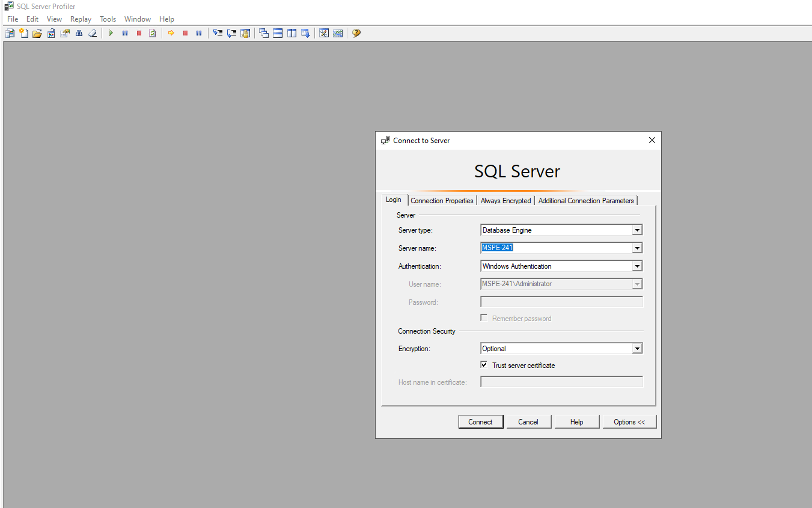Stop the selected trace

[138, 33]
